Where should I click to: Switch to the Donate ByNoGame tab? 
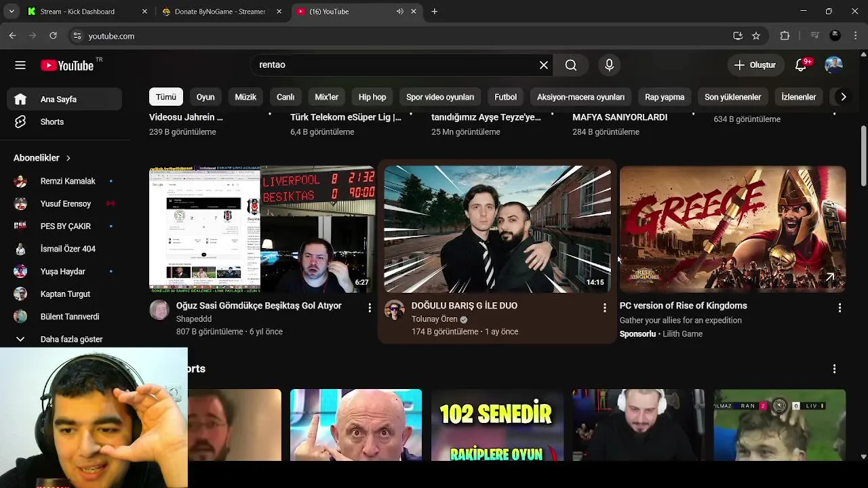(x=222, y=12)
